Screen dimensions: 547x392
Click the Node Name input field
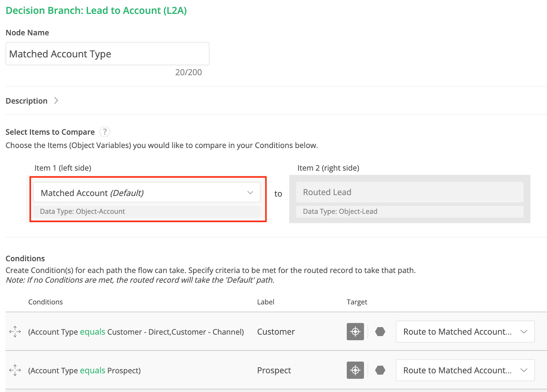tap(107, 54)
